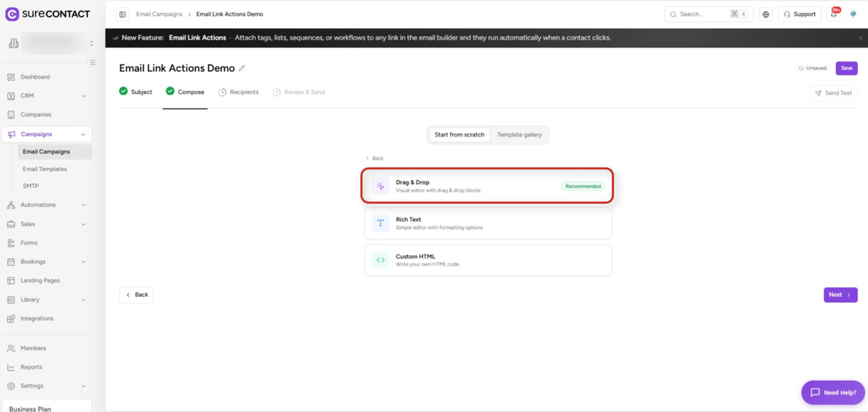Go to Landing Pages
Image resolution: width=868 pixels, height=412 pixels.
(46, 280)
